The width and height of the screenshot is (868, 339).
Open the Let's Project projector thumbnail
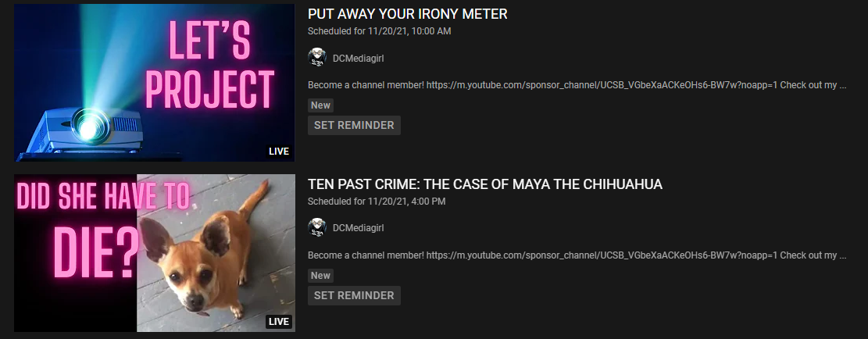pyautogui.click(x=155, y=83)
